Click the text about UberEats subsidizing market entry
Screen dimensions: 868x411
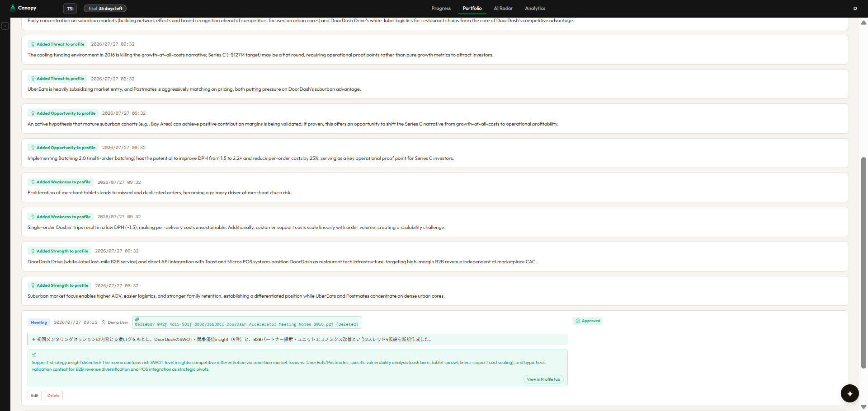(x=194, y=89)
